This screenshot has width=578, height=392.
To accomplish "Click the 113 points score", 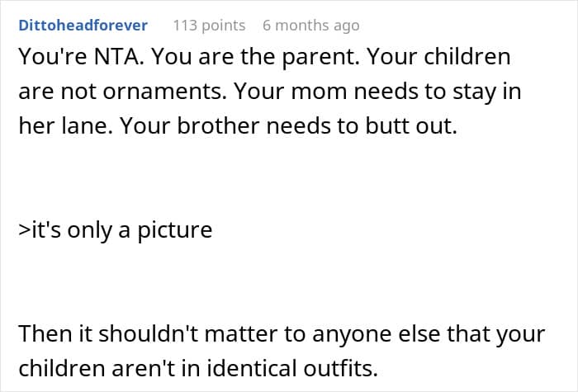I will pos(209,26).
